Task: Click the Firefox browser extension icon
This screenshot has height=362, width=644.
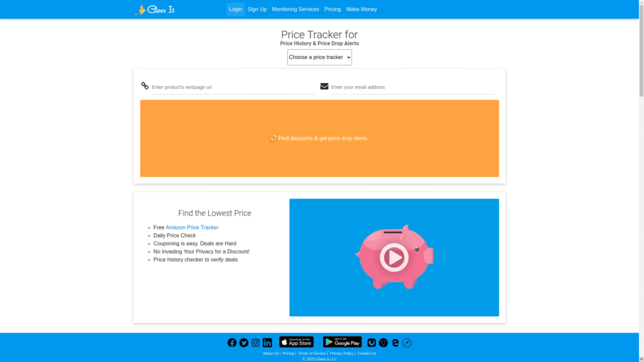Action: coord(372,343)
